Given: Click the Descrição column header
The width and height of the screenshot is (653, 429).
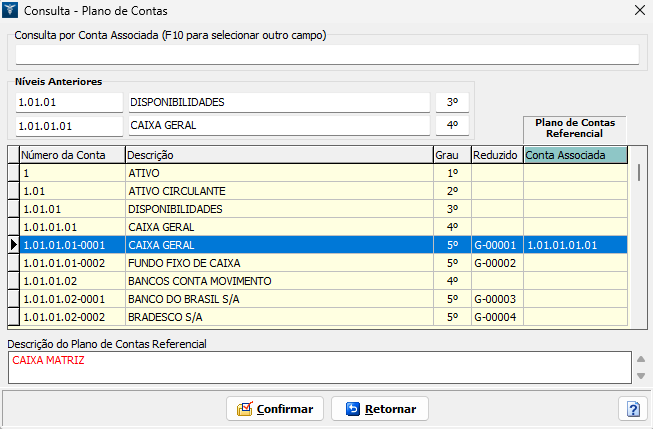Looking at the screenshot, I should (x=278, y=155).
